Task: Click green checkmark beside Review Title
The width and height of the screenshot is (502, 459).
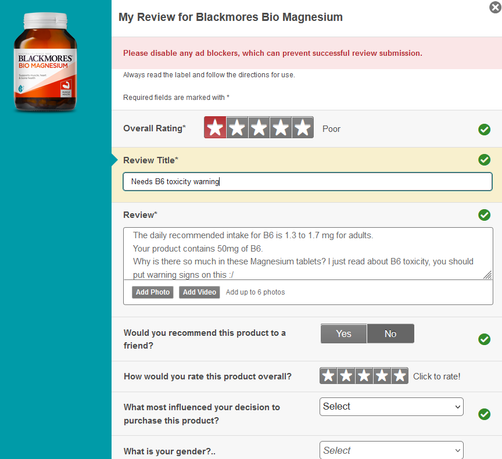Action: 484,160
